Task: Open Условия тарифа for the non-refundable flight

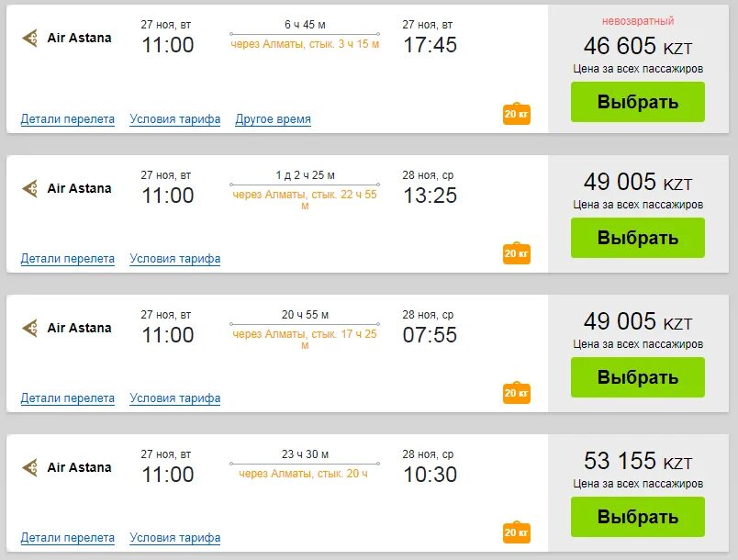Action: pos(175,119)
